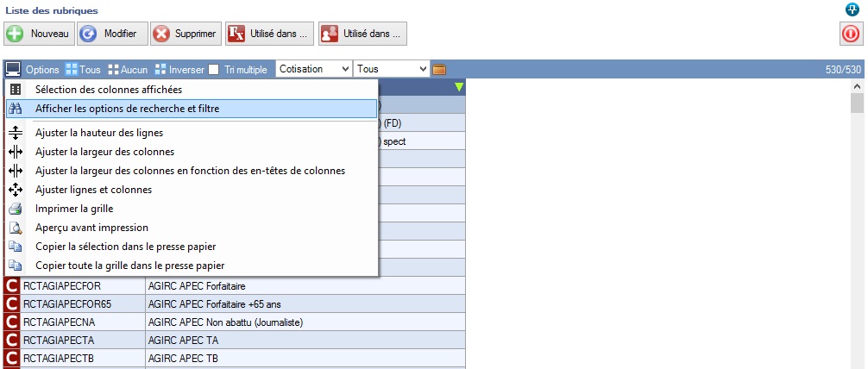Viewport: 868px width, 369px height.
Task: Open the Cotisation dropdown
Action: (314, 69)
